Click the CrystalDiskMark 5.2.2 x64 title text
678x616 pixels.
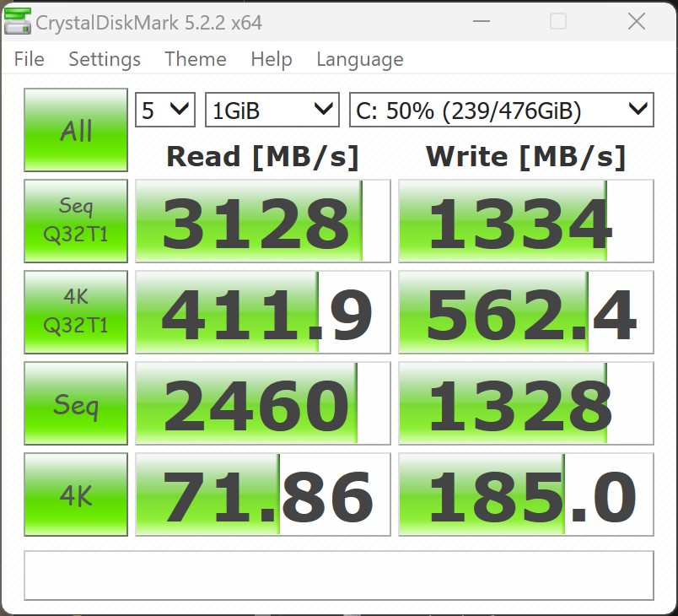148,23
